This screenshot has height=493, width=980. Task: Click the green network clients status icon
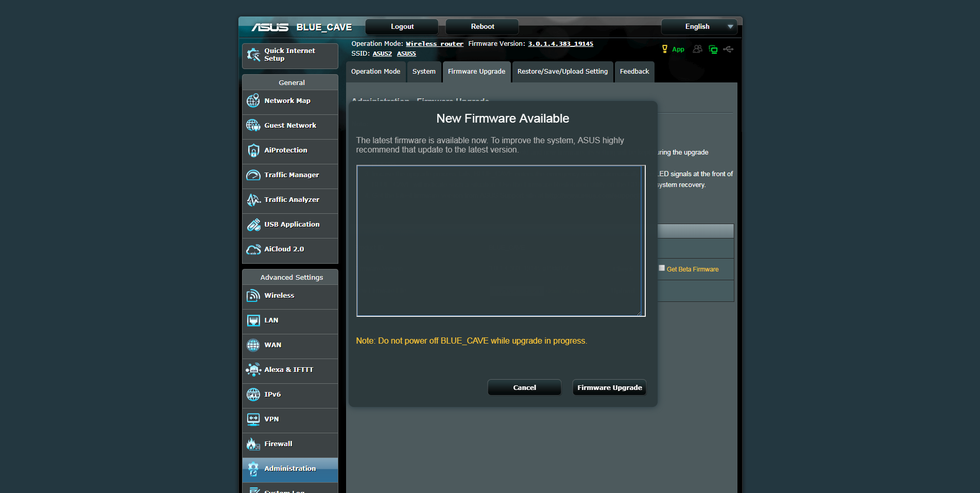(x=713, y=49)
